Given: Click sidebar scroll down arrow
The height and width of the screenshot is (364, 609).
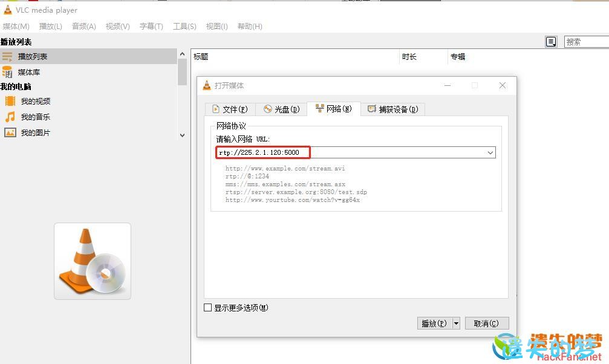Looking at the screenshot, I should [182, 135].
